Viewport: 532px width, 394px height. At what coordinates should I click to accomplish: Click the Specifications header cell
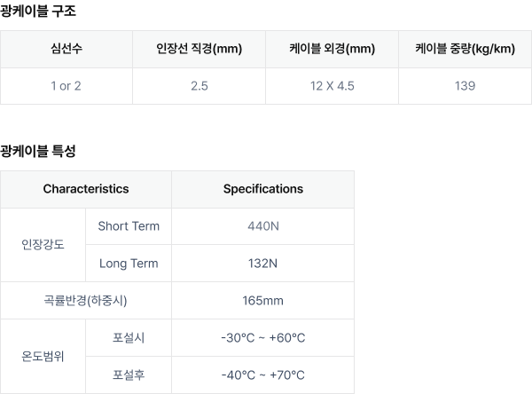click(x=263, y=189)
